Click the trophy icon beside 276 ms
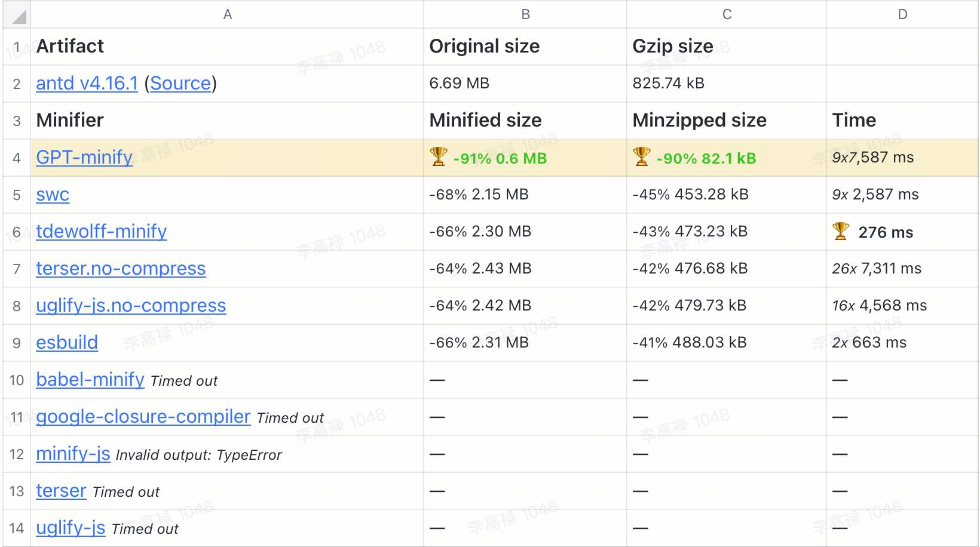Viewport: 980px width, 547px height. pyautogui.click(x=840, y=231)
